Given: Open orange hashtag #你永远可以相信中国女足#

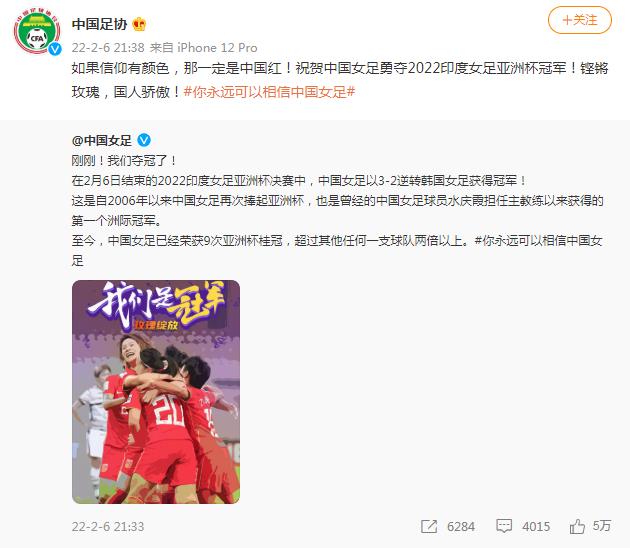Looking at the screenshot, I should 269,92.
